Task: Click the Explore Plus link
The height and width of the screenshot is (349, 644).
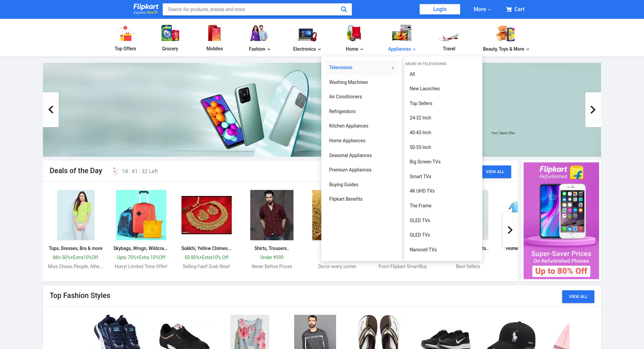Action: tap(145, 13)
